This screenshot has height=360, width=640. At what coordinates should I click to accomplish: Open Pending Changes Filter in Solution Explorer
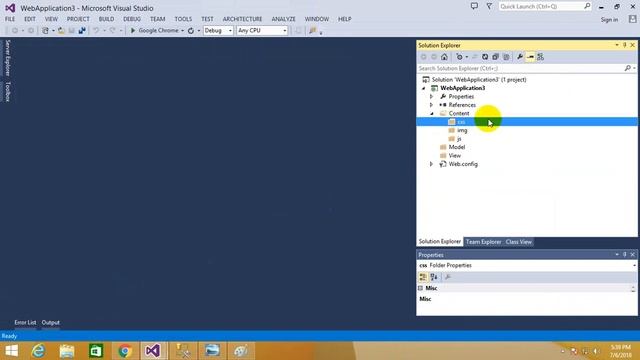point(460,57)
